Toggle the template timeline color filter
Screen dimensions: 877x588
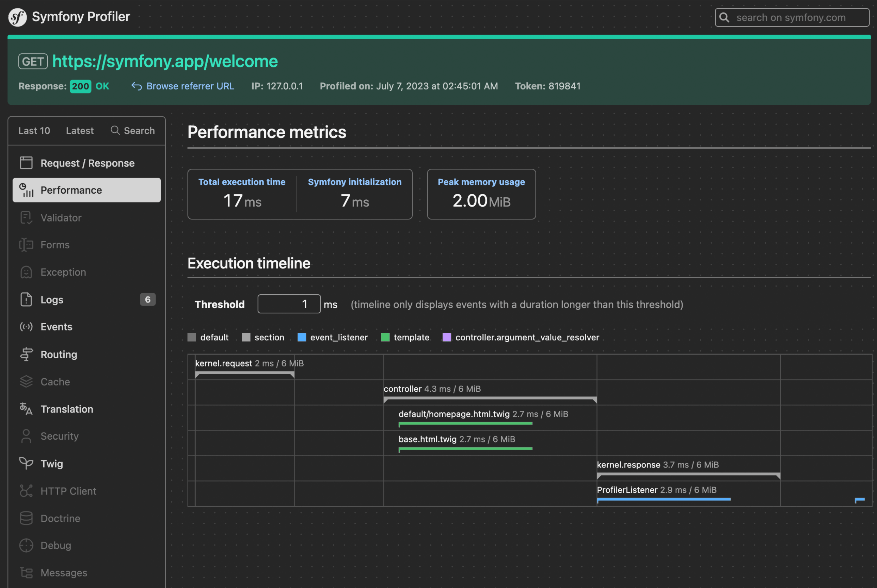point(385,337)
